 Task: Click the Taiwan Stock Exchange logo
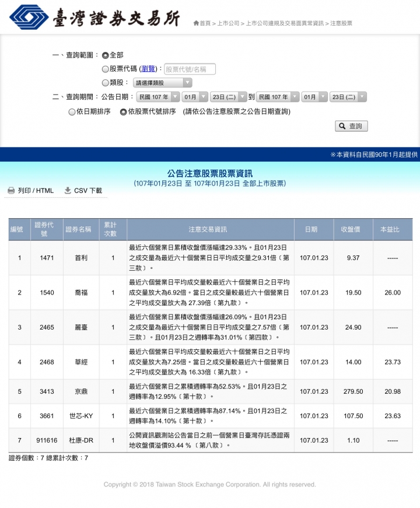click(x=94, y=17)
